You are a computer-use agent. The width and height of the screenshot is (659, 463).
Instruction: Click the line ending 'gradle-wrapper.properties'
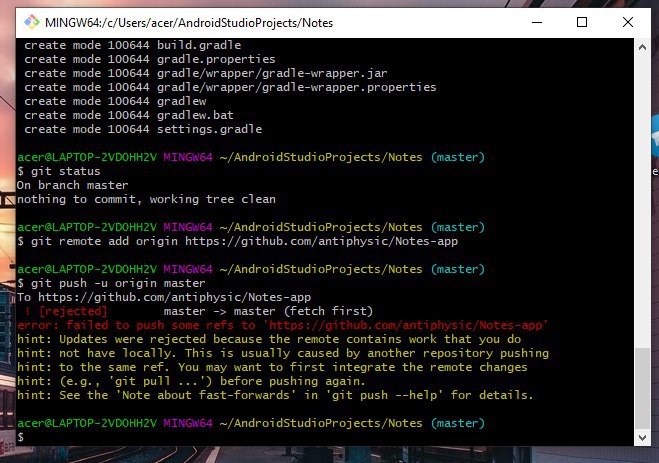pos(230,87)
